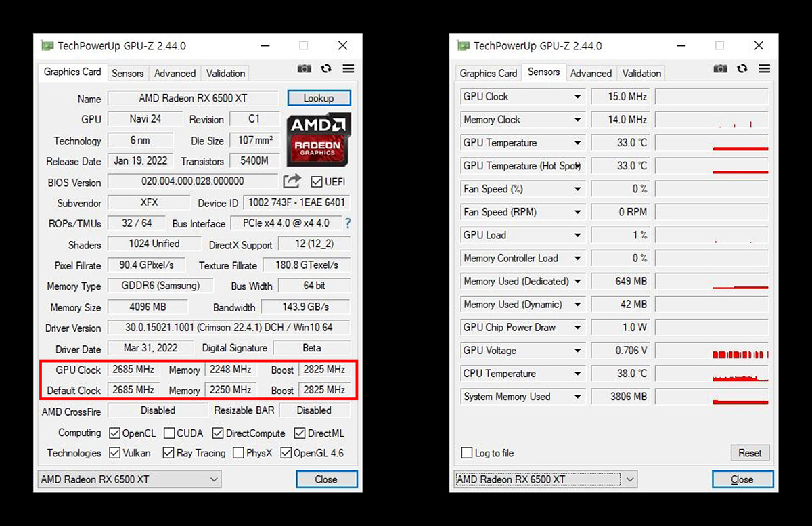
Task: Click GPU-Z app icon in left window title bar
Action: (47, 46)
